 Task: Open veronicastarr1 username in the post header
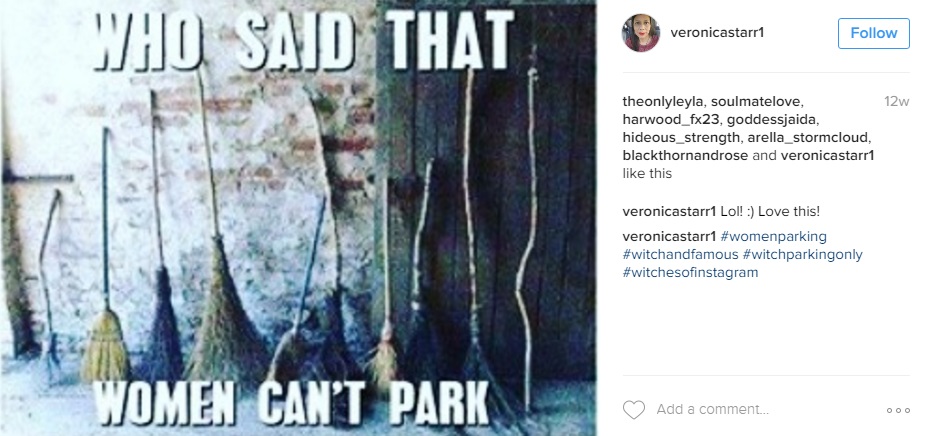(x=717, y=33)
